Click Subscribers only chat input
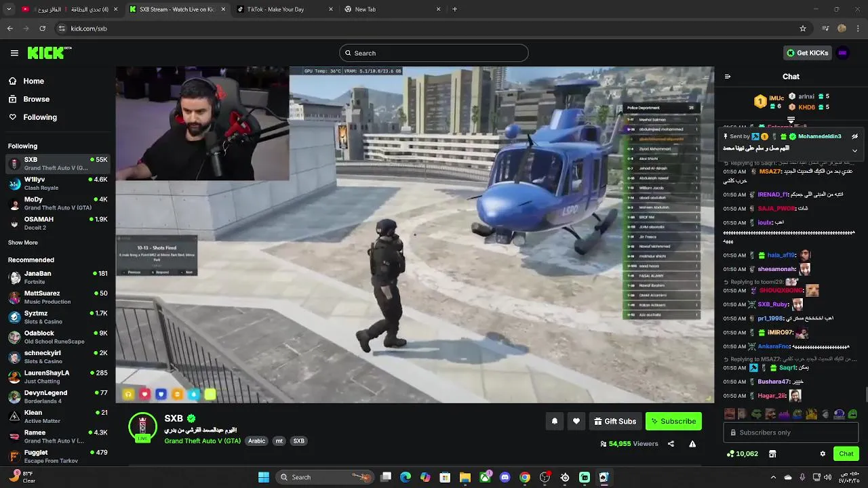This screenshot has width=868, height=488. pos(791,432)
